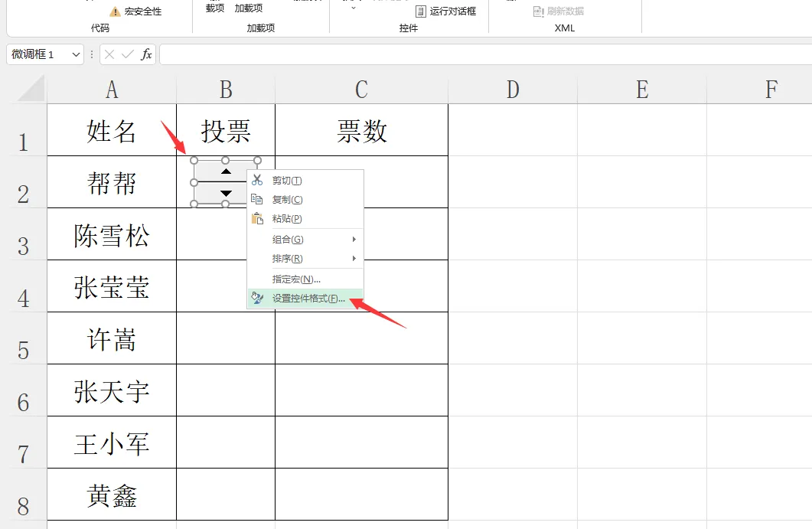Select column C header
The image size is (812, 529).
pyautogui.click(x=361, y=90)
